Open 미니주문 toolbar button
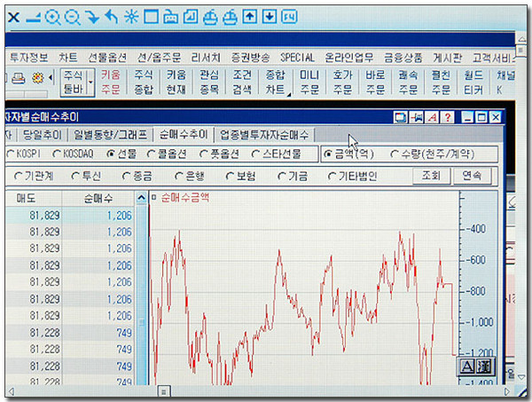Viewport: 532px width, 402px height. (309, 83)
